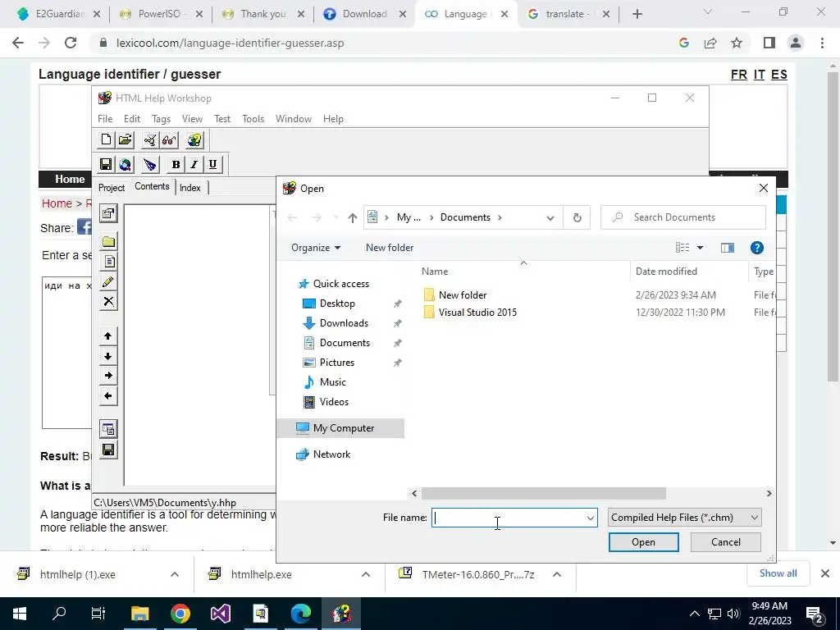Switch to the Contents tab
This screenshot has width=840, height=630.
[x=152, y=186]
